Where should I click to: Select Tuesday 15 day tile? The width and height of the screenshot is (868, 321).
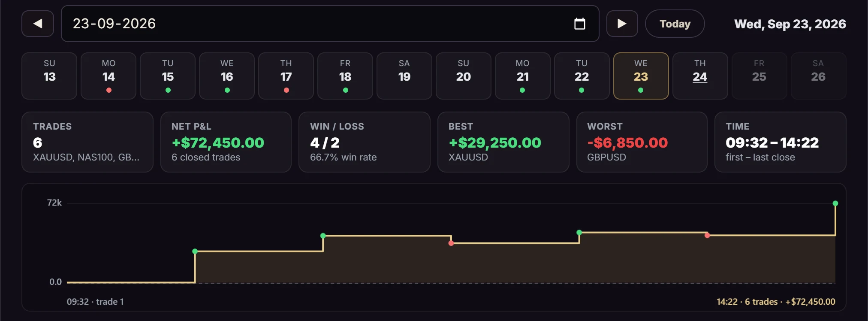(168, 76)
